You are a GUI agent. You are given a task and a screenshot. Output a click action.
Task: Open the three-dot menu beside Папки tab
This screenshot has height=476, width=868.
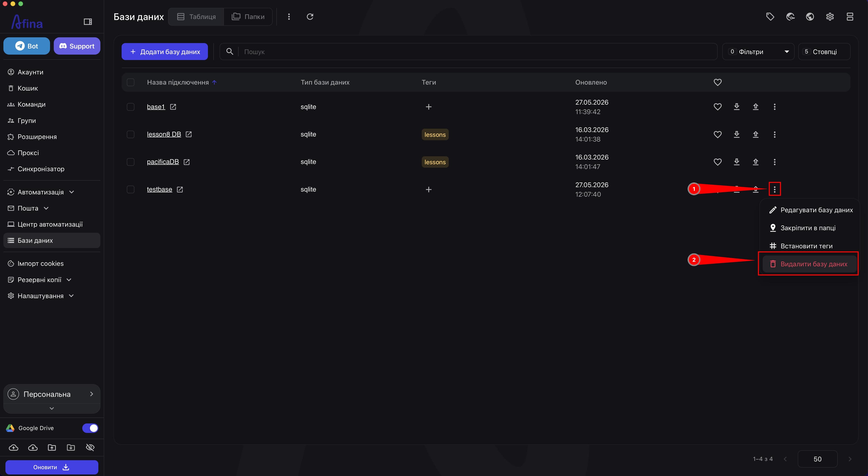(x=289, y=16)
